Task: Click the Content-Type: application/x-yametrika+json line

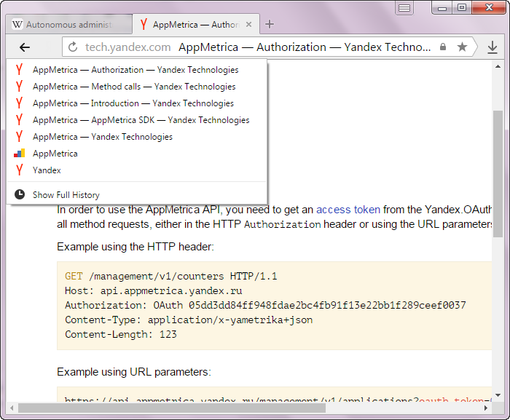Action: (189, 320)
